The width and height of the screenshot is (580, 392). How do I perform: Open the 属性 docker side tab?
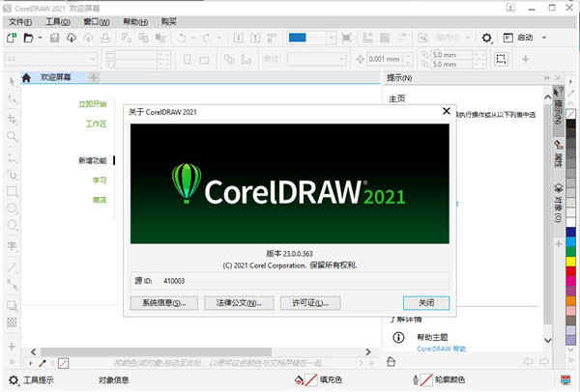559,154
